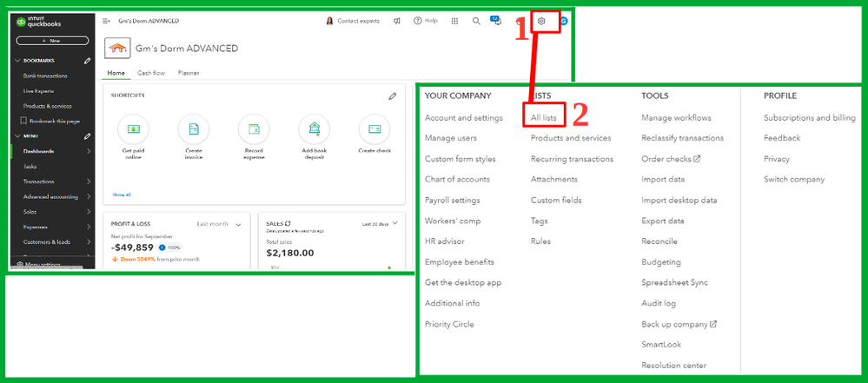Open Payroll settings
This screenshot has height=383, width=868.
pyautogui.click(x=453, y=201)
